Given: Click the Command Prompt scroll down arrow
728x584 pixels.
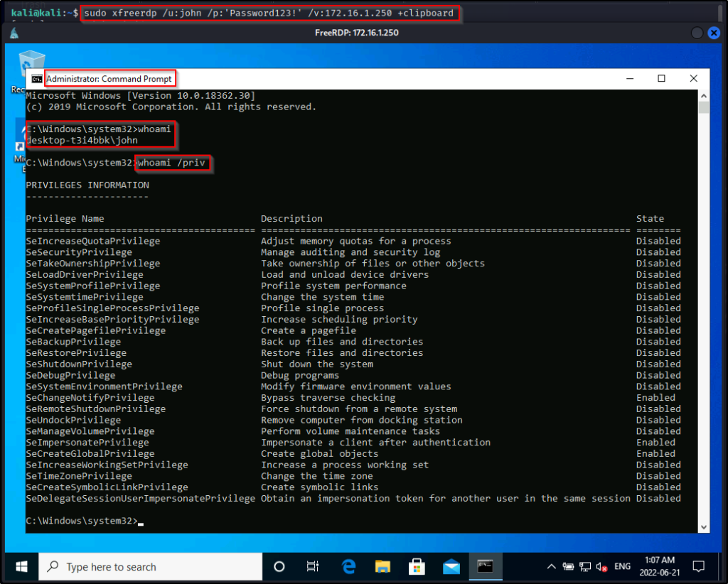Looking at the screenshot, I should point(703,527).
